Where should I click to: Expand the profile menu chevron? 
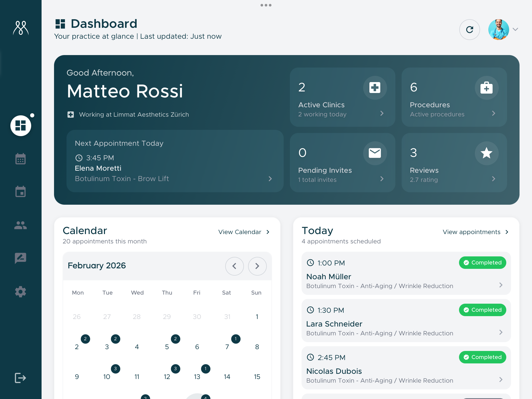tap(515, 29)
